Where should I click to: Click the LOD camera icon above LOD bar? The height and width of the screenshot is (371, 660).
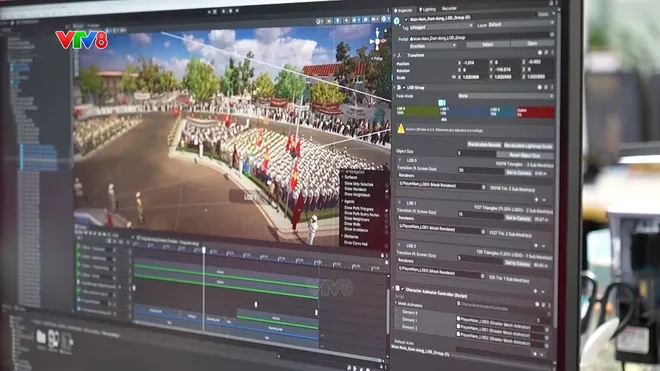tap(442, 103)
